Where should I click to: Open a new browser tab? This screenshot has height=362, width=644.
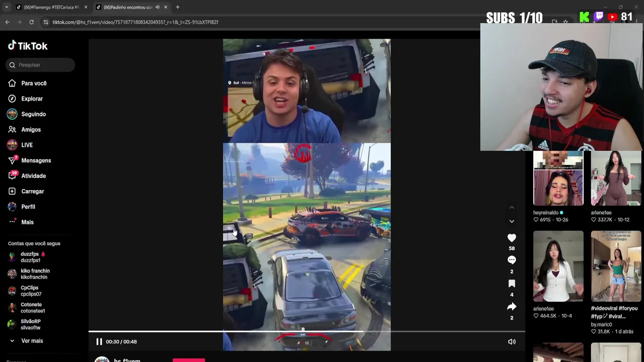pyautogui.click(x=178, y=7)
